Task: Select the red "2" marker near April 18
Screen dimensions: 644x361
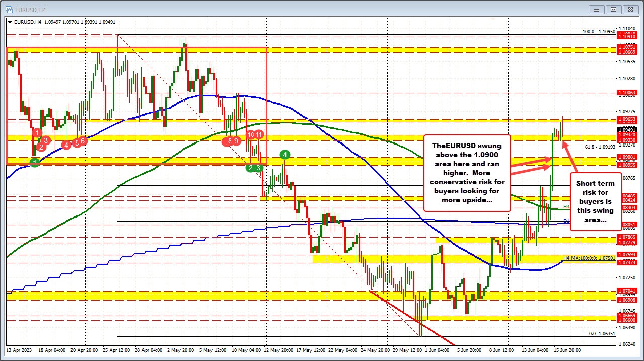Action: (41, 147)
